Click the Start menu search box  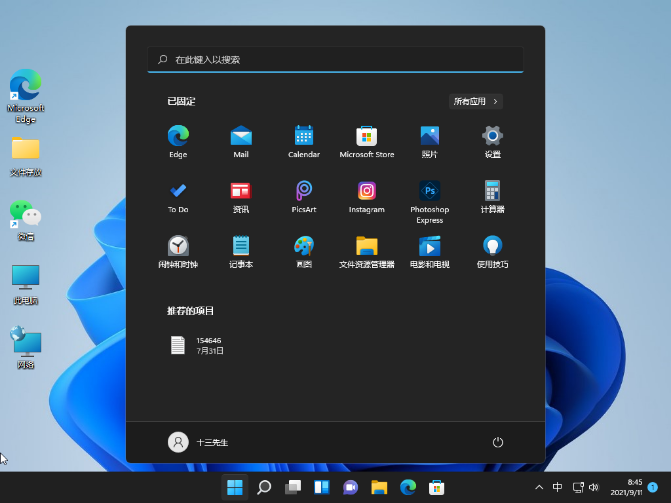coord(335,59)
